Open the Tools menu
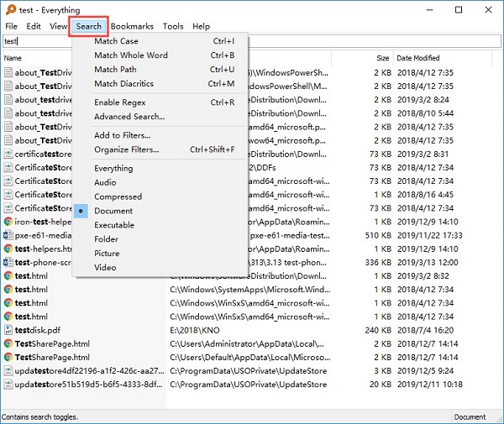Image resolution: width=504 pixels, height=424 pixels. (173, 26)
